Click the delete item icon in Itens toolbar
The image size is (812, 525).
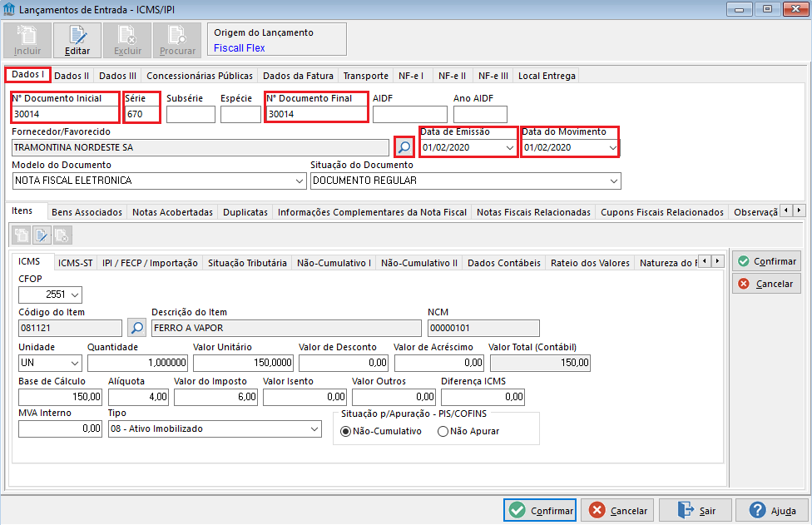(62, 235)
